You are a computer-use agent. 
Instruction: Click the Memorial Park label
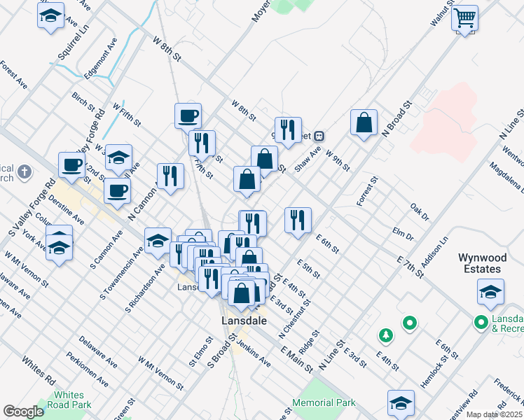(324, 402)
